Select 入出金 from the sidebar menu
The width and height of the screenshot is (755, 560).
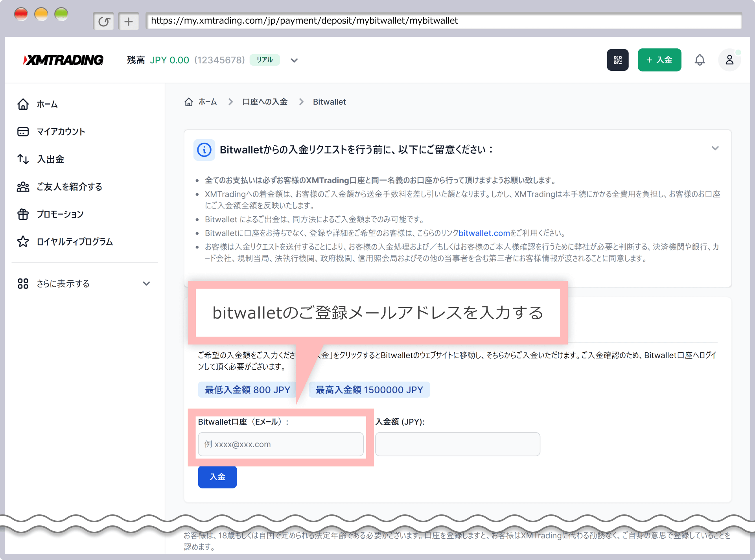tap(50, 159)
